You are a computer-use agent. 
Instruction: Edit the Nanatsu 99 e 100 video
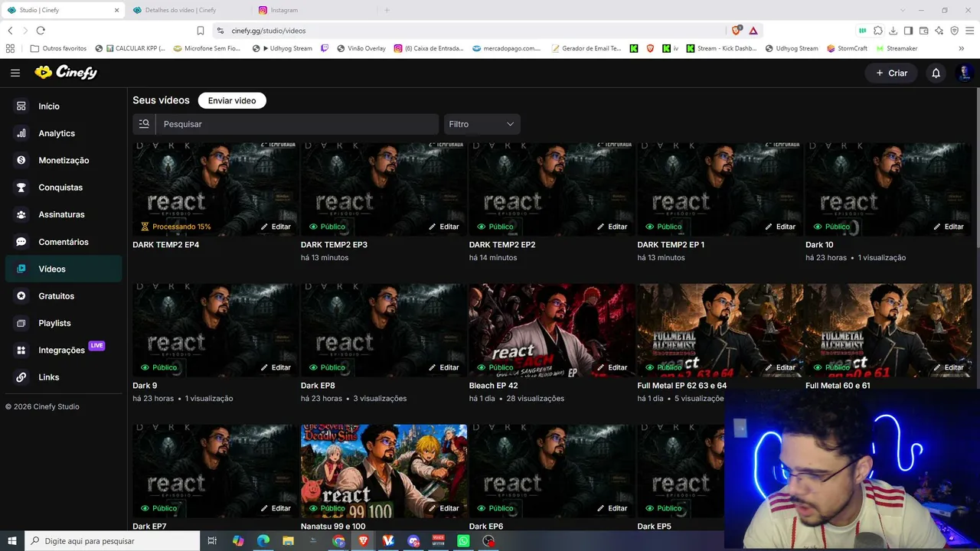[444, 508]
